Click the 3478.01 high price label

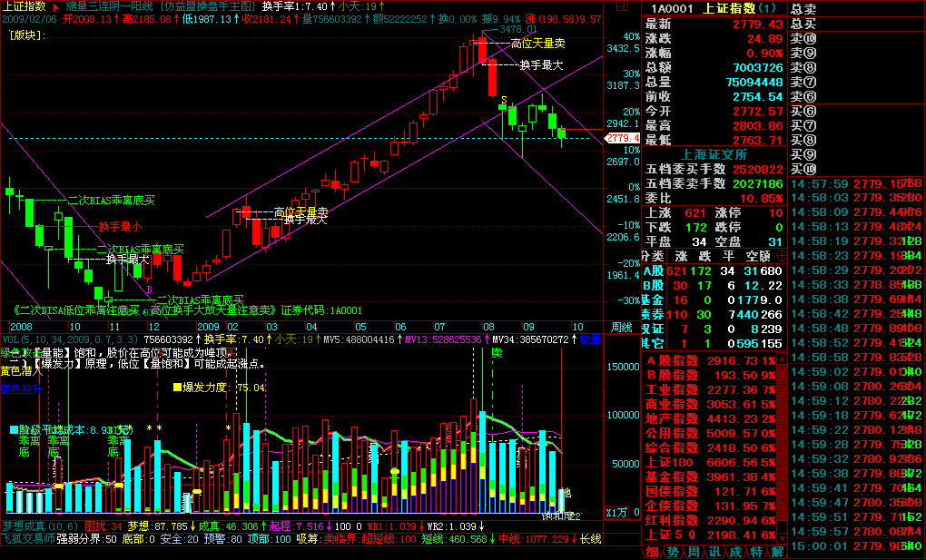point(517,29)
